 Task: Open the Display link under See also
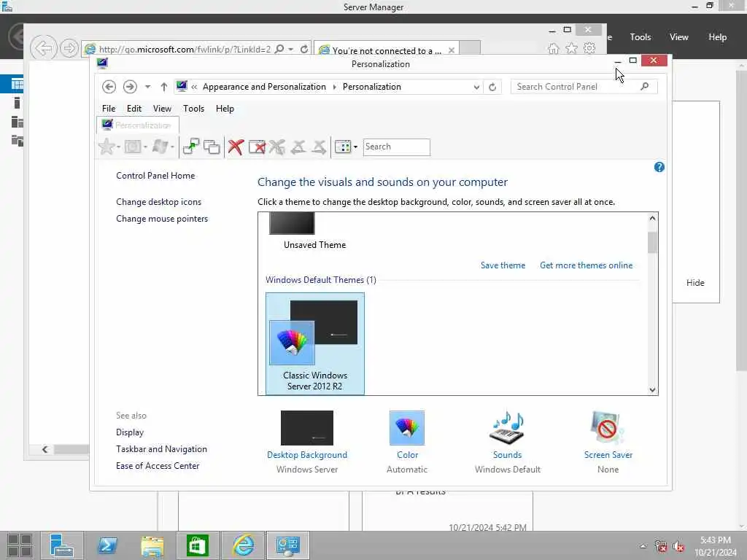(x=130, y=432)
